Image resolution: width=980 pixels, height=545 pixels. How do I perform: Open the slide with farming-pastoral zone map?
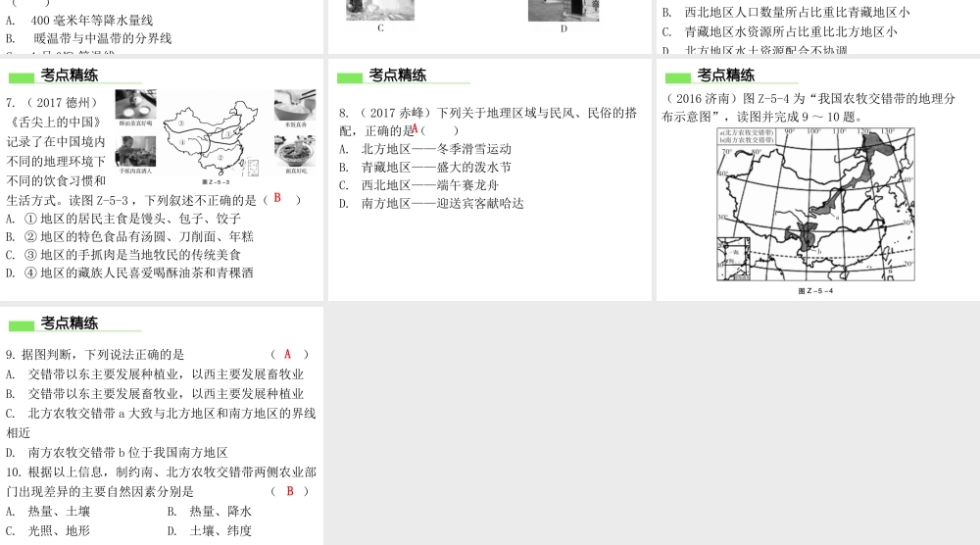818,179
